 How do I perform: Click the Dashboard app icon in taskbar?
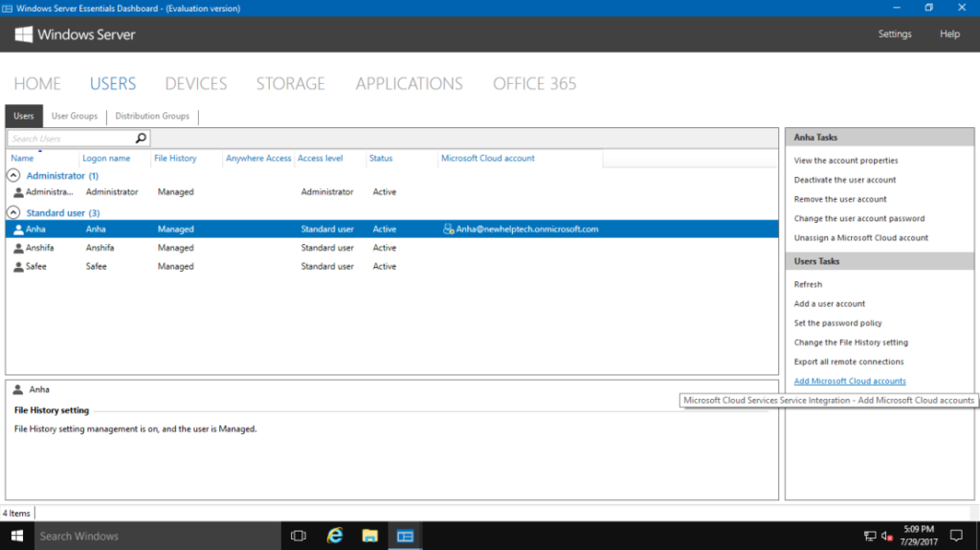coord(405,537)
